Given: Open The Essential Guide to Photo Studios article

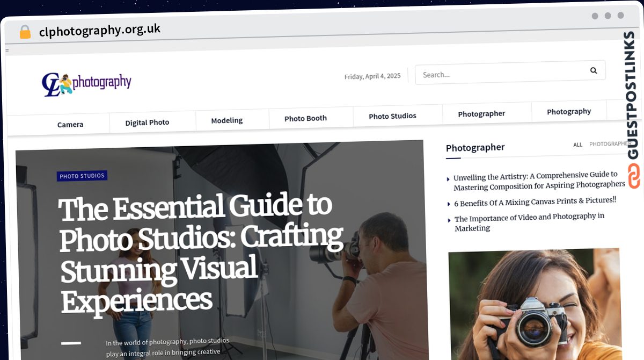Looking at the screenshot, I should click(201, 254).
